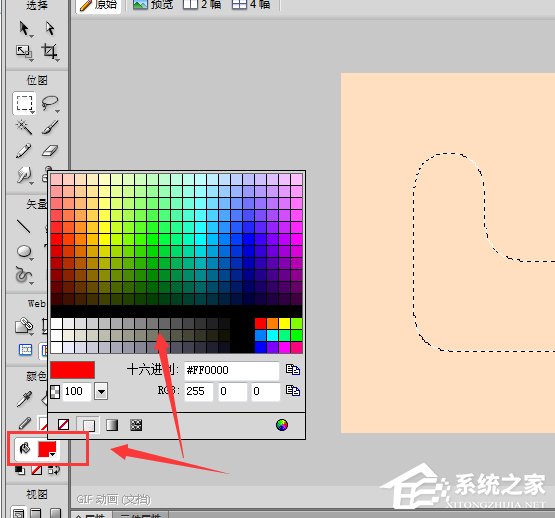Select the Eraser tool

pyautogui.click(x=50, y=151)
